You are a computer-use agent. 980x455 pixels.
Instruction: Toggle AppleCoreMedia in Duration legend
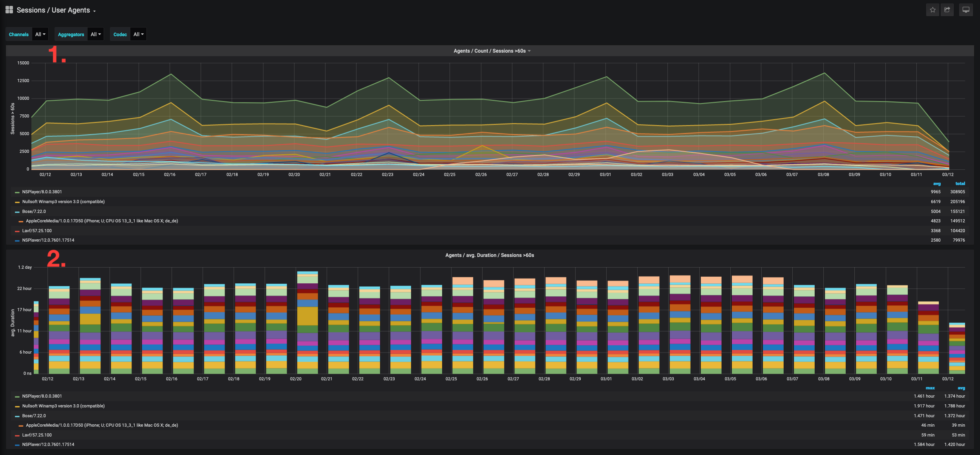pyautogui.click(x=102, y=425)
